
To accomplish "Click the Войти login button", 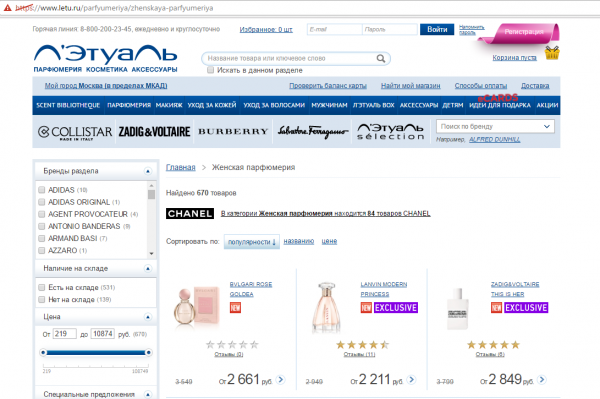I will coord(437,29).
